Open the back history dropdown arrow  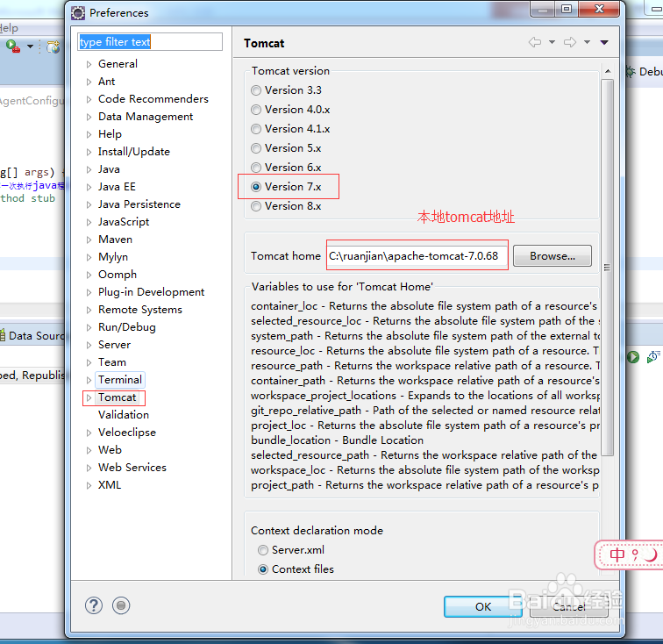pyautogui.click(x=552, y=42)
